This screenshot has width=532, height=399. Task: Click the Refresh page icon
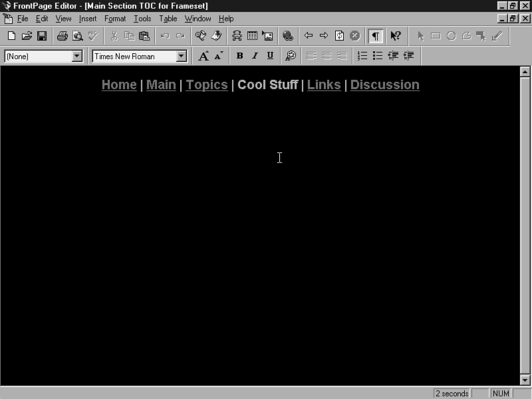pyautogui.click(x=339, y=36)
